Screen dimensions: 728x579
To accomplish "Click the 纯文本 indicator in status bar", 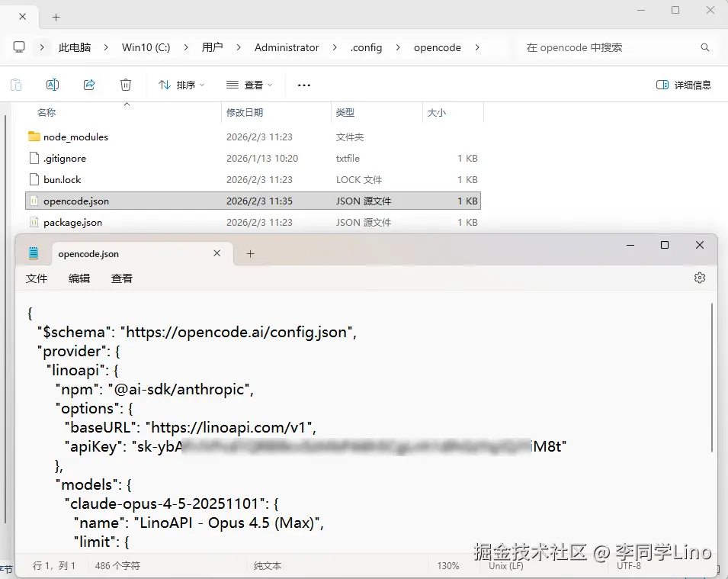I will coord(268,566).
